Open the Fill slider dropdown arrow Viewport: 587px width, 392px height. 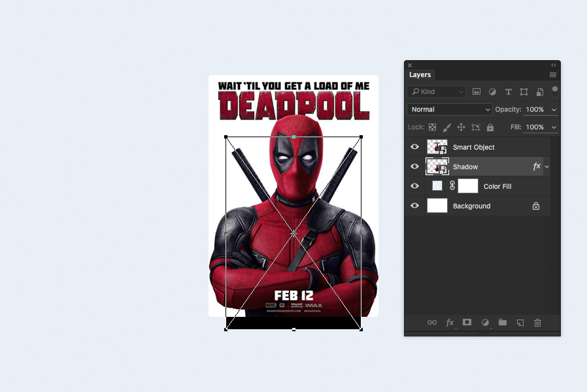pyautogui.click(x=554, y=127)
